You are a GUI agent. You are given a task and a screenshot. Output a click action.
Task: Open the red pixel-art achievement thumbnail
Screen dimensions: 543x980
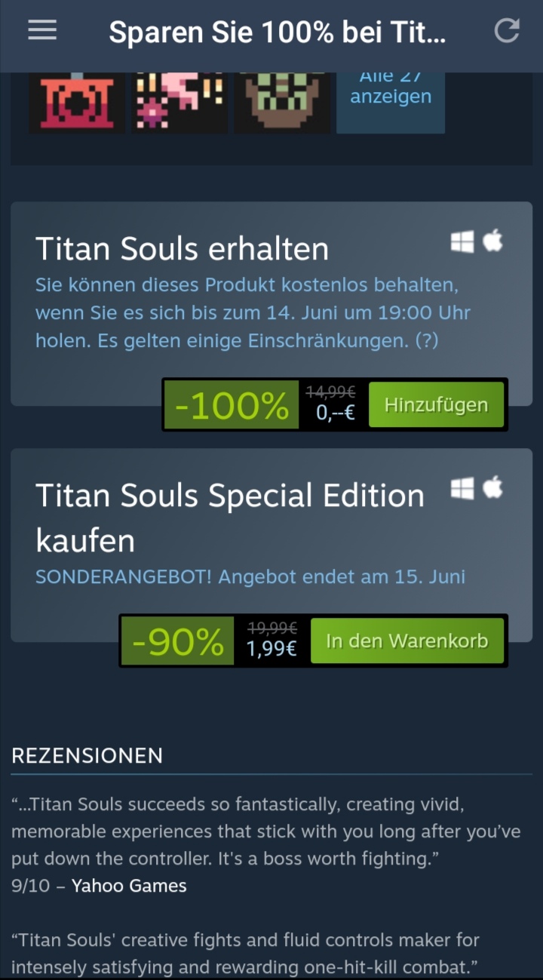click(x=77, y=103)
